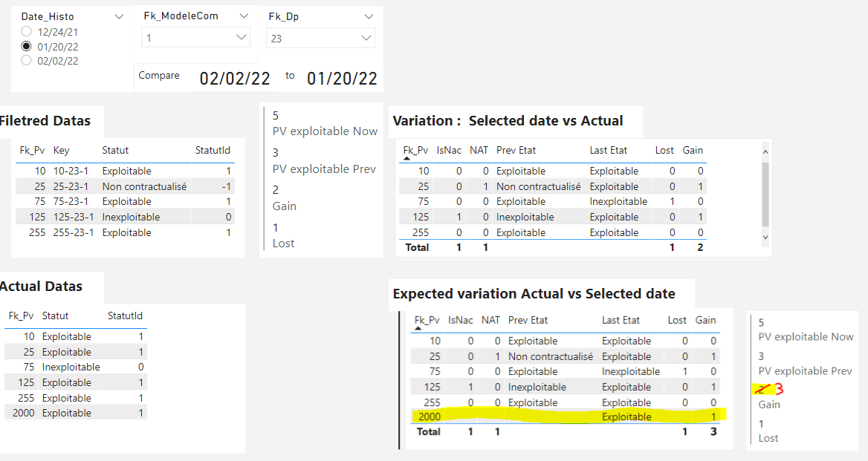Expand the Fk_ModeleCom slicer header chevron
The image size is (868, 461).
pyautogui.click(x=244, y=16)
